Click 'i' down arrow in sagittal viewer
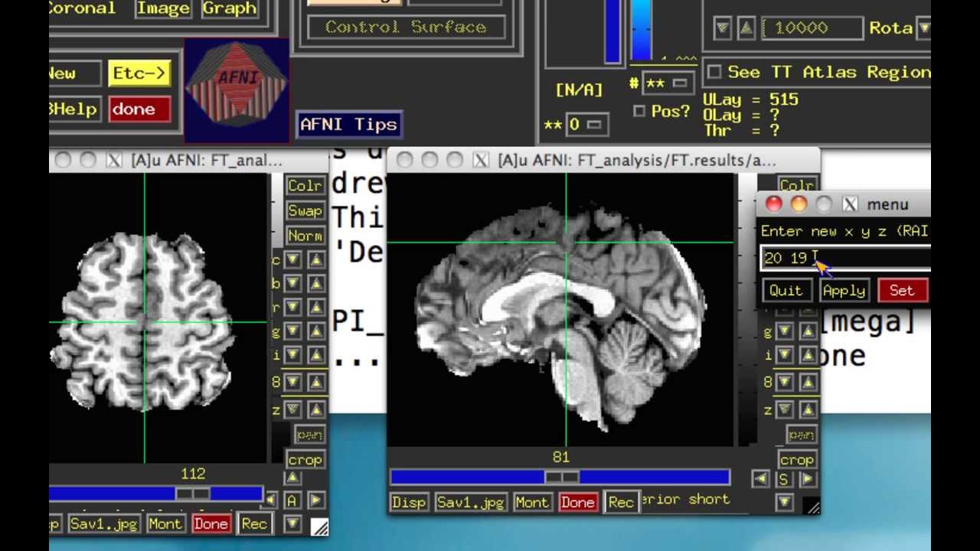This screenshot has height=551, width=980. (x=784, y=355)
